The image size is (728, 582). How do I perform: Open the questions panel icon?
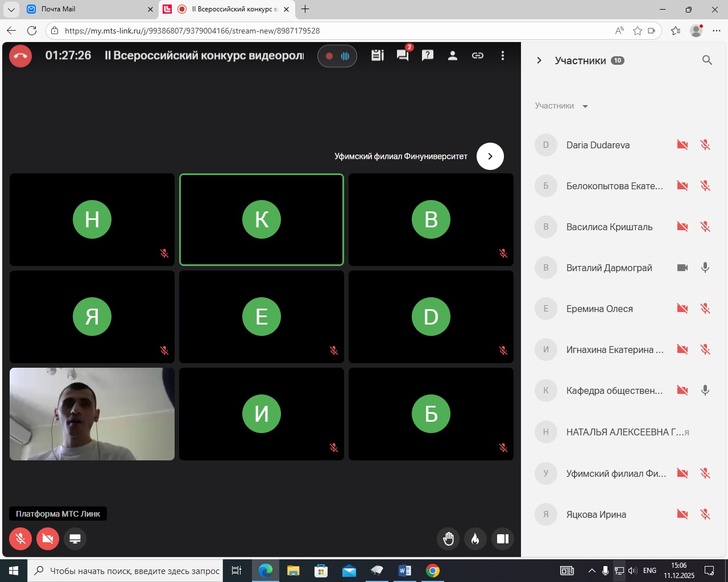428,55
